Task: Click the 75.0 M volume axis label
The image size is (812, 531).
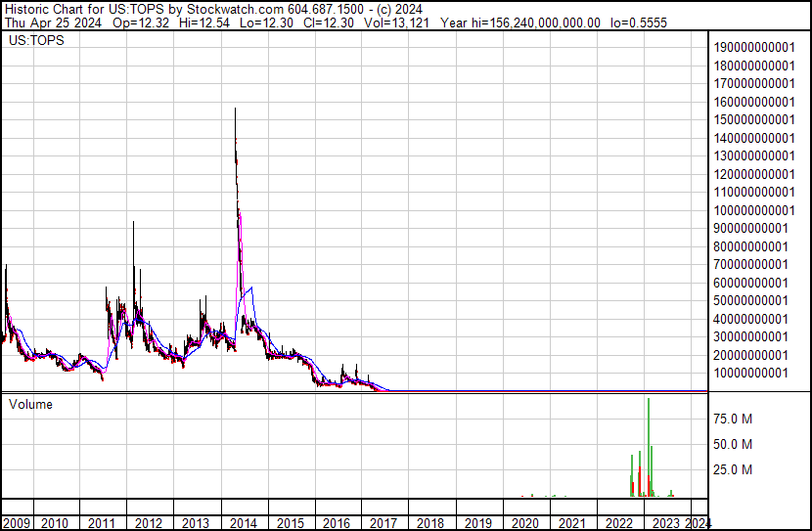Action: coord(734,419)
